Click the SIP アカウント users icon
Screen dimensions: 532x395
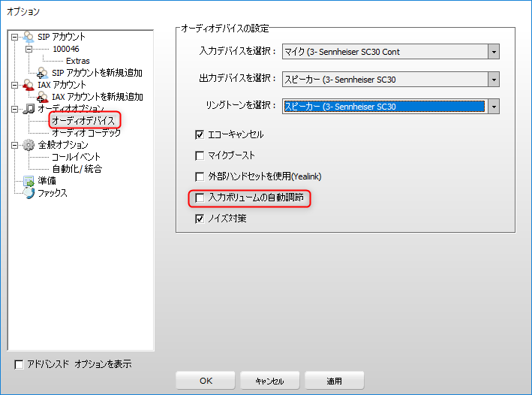pos(29,37)
